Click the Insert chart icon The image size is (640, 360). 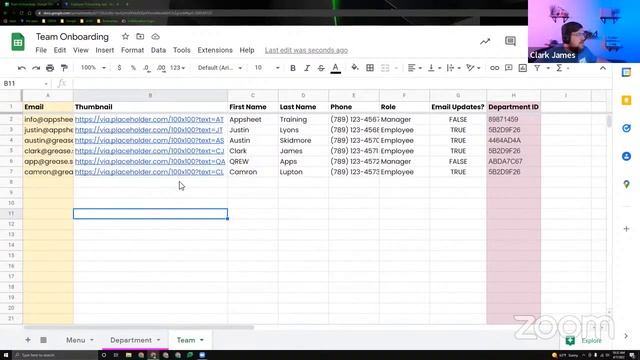pos(523,68)
